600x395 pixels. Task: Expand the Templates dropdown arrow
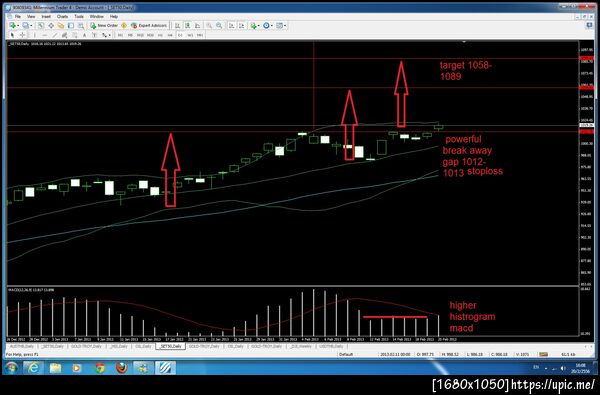click(285, 26)
